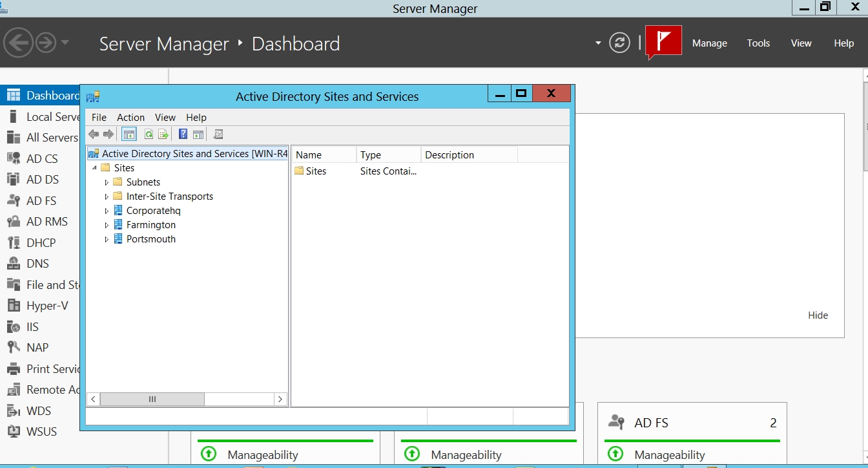
Task: Open the Tools menu in Server Manager
Action: pyautogui.click(x=758, y=43)
